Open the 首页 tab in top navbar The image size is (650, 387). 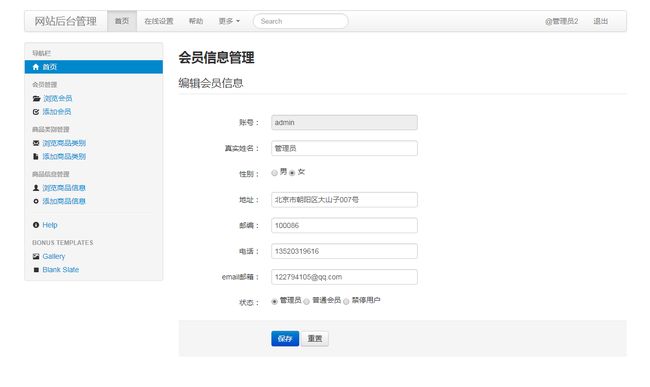(122, 21)
